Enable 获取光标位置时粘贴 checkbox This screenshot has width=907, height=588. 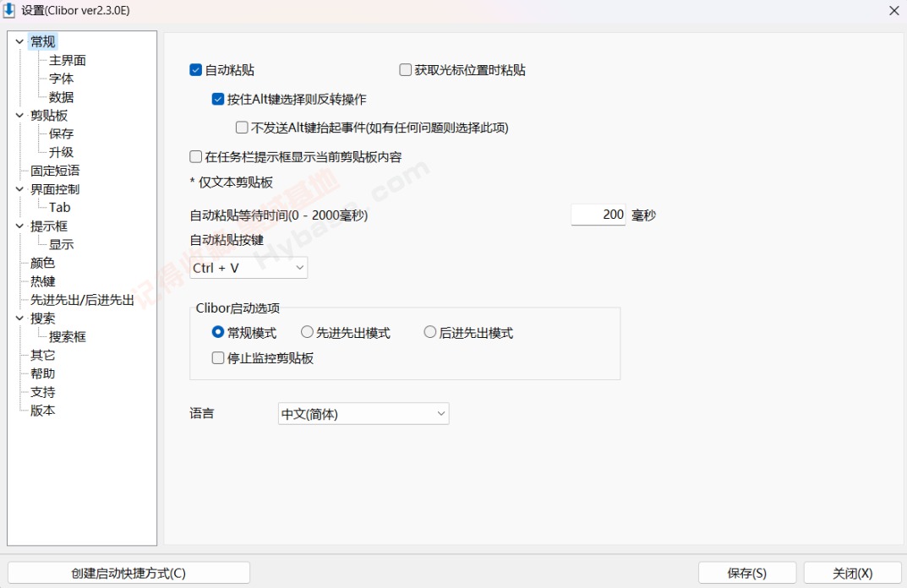pyautogui.click(x=406, y=70)
